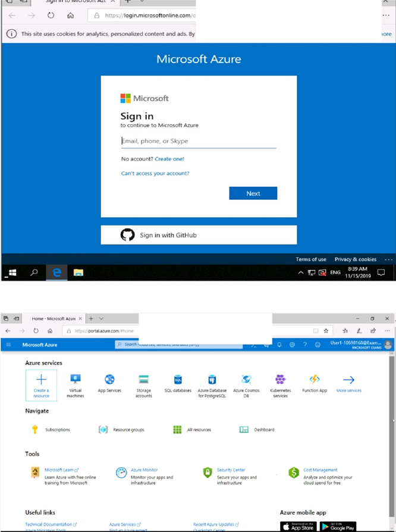Go back in portal browser
396x532 pixels.
(x=8, y=331)
